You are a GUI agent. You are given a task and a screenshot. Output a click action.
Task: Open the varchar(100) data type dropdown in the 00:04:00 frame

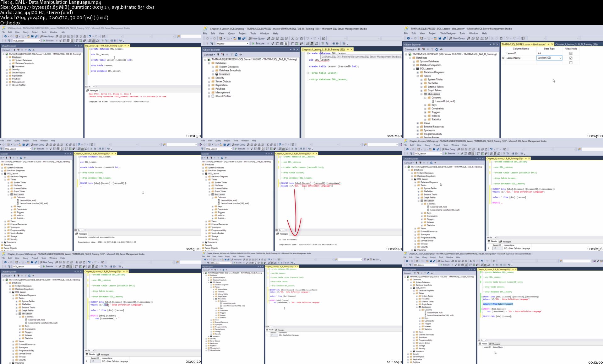coord(560,58)
